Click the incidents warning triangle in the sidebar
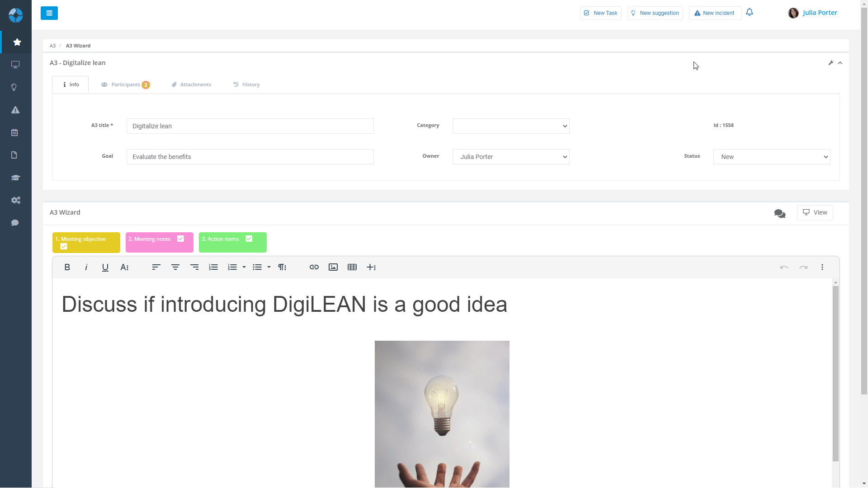This screenshot has height=488, width=868. tap(15, 110)
